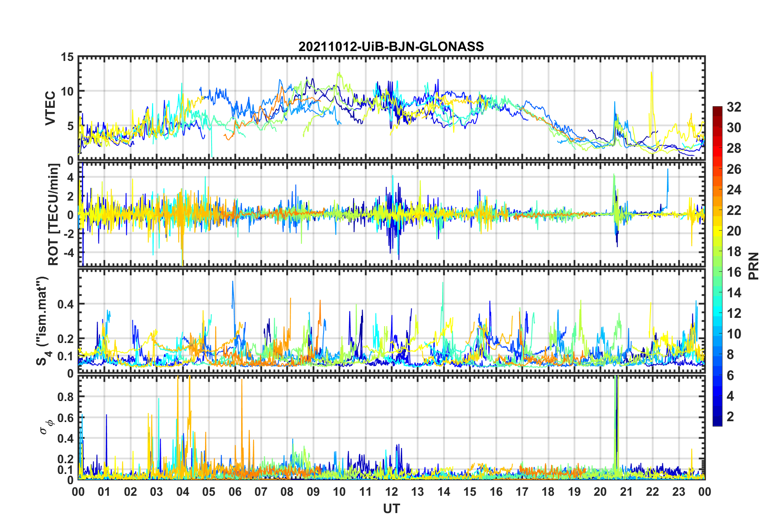This screenshot has width=783, height=532.
Task: Click the PRN colorbar strip
Action: pyautogui.click(x=717, y=266)
